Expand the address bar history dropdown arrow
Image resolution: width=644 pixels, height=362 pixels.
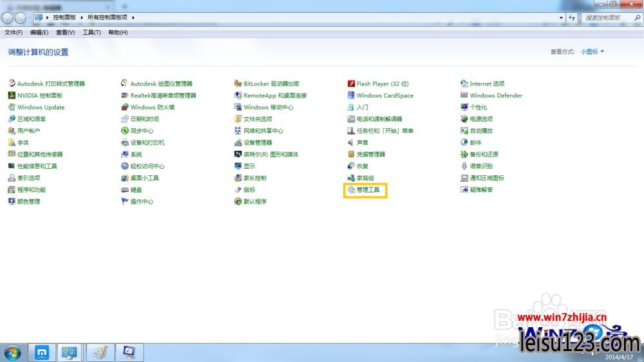point(561,17)
